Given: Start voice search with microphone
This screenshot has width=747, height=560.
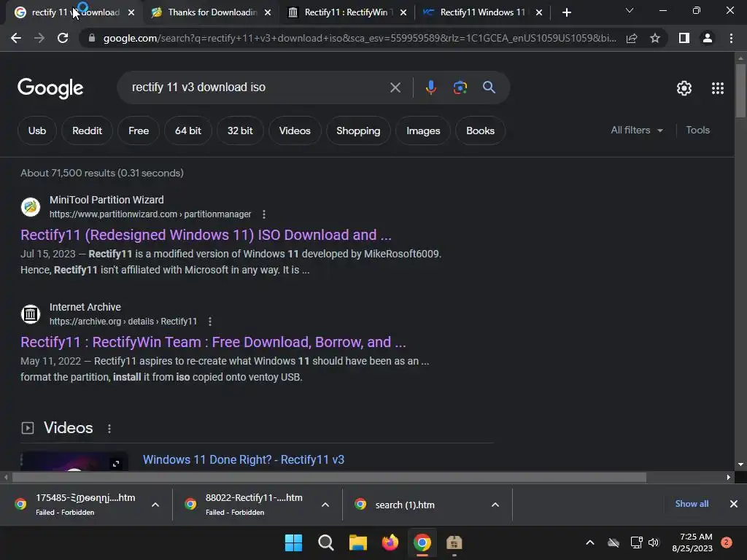Looking at the screenshot, I should pyautogui.click(x=430, y=87).
